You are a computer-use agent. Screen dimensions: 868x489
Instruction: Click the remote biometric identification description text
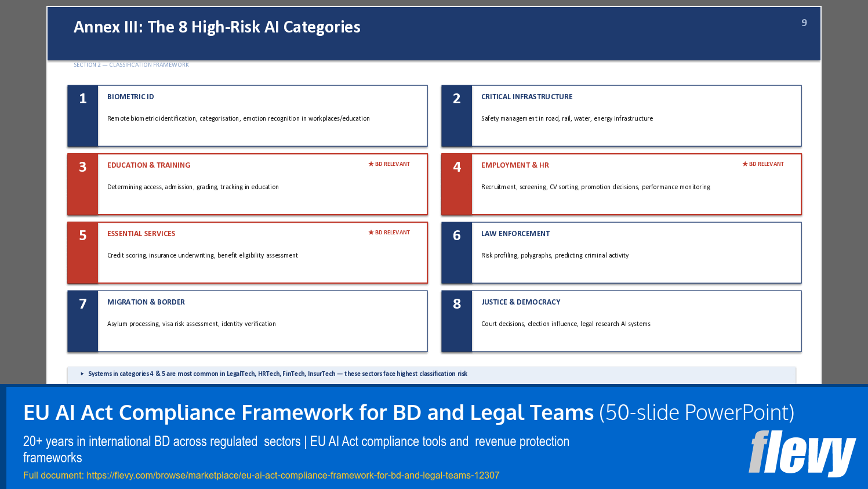coord(238,118)
